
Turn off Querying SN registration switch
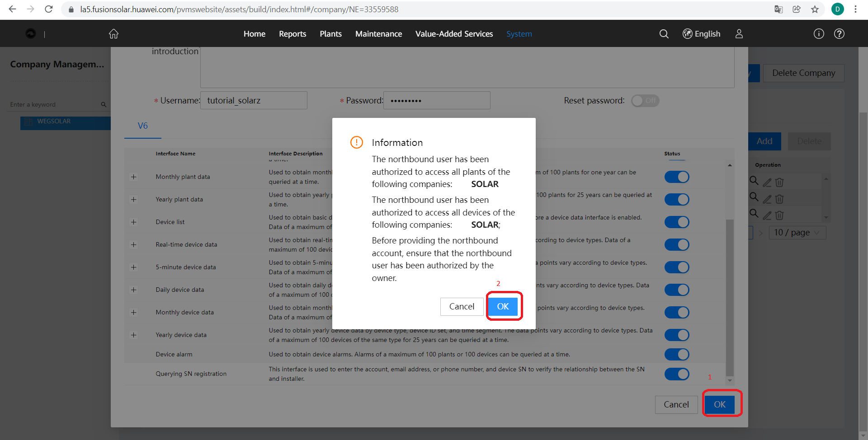coord(676,374)
